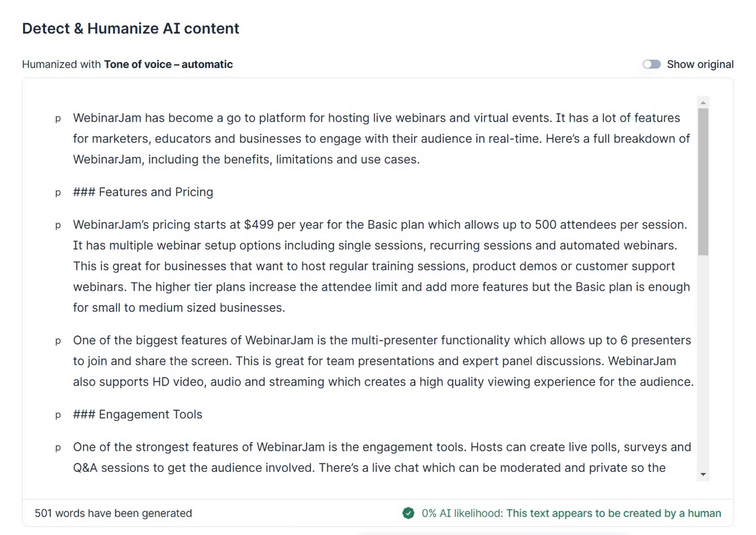The image size is (756, 535).
Task: Place cursor in the ### Engagement Tools heading
Action: click(x=150, y=415)
